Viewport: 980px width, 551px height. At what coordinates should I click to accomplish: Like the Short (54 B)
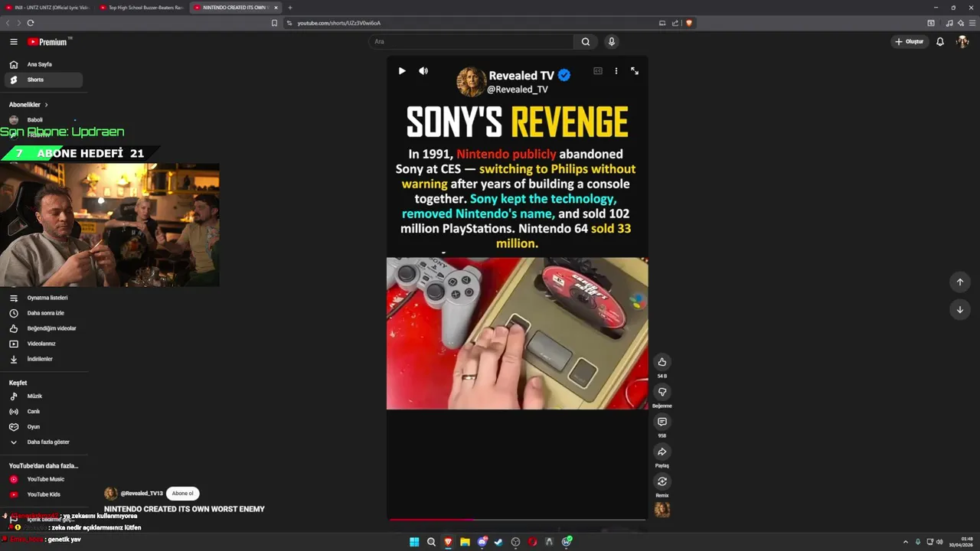(x=662, y=362)
